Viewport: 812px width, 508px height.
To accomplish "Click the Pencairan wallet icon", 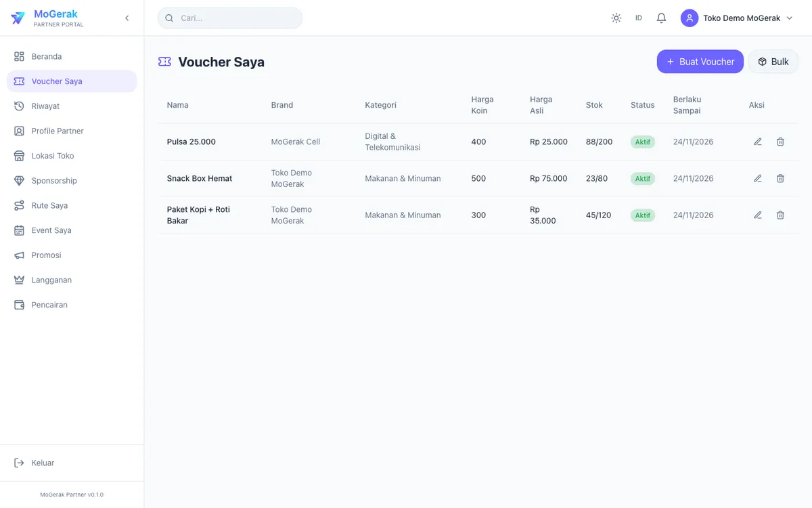I will coord(19,305).
